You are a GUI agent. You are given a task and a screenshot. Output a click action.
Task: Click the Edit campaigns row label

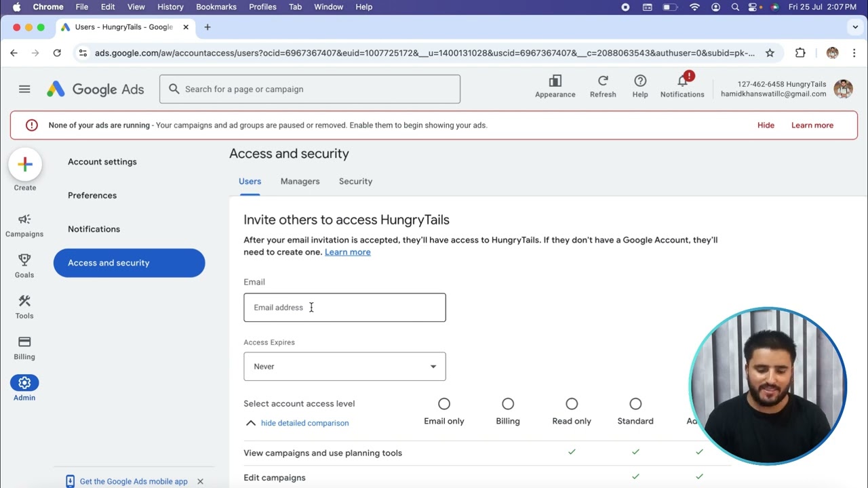pos(275,478)
